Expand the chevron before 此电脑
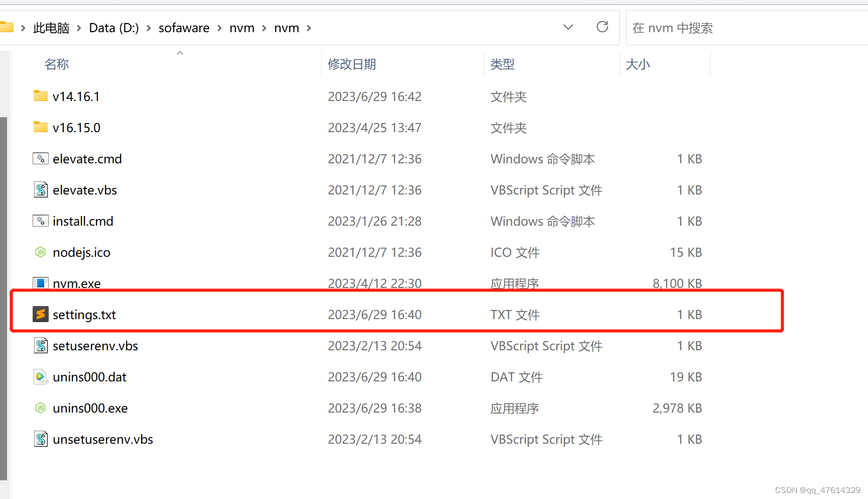This screenshot has height=499, width=868. (23, 28)
